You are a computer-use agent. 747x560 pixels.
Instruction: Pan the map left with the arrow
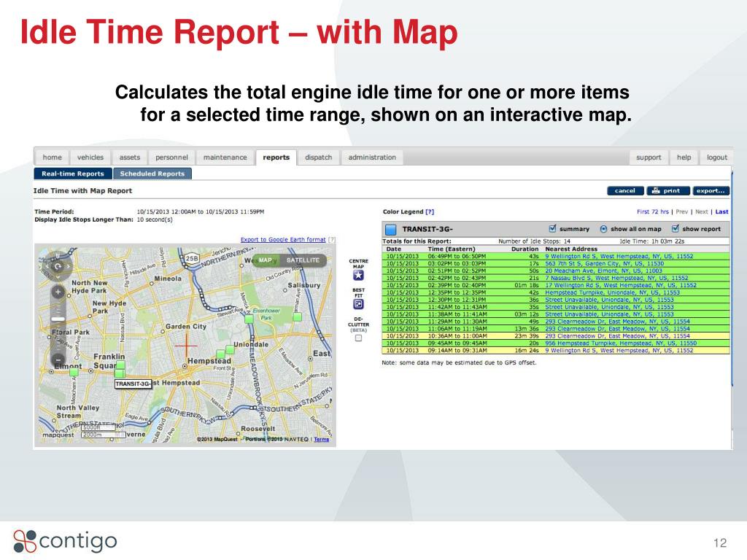pos(46,267)
